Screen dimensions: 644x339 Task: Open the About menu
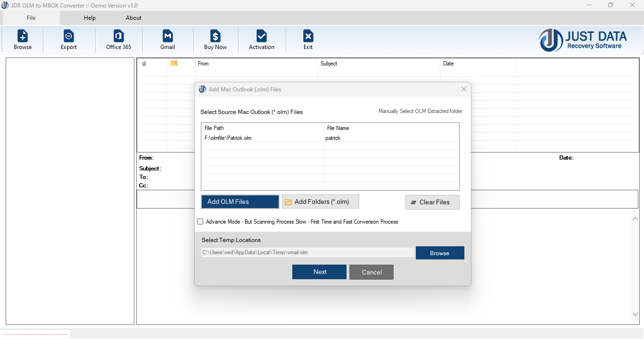133,18
